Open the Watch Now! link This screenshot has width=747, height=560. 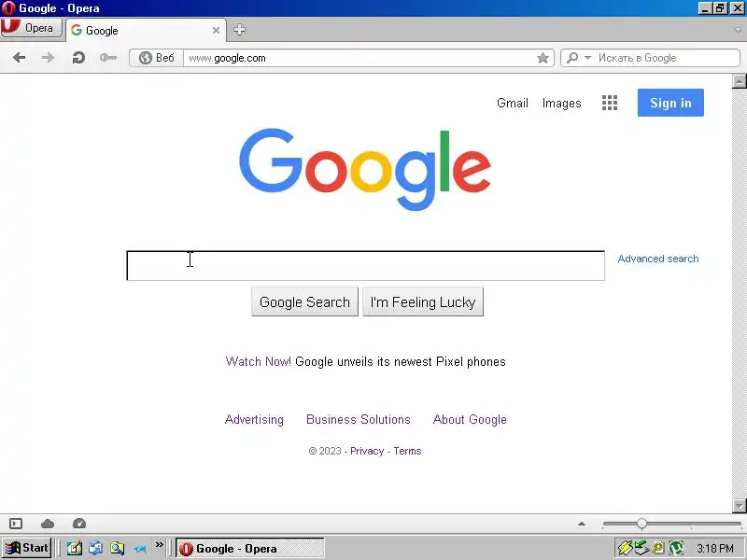point(258,361)
